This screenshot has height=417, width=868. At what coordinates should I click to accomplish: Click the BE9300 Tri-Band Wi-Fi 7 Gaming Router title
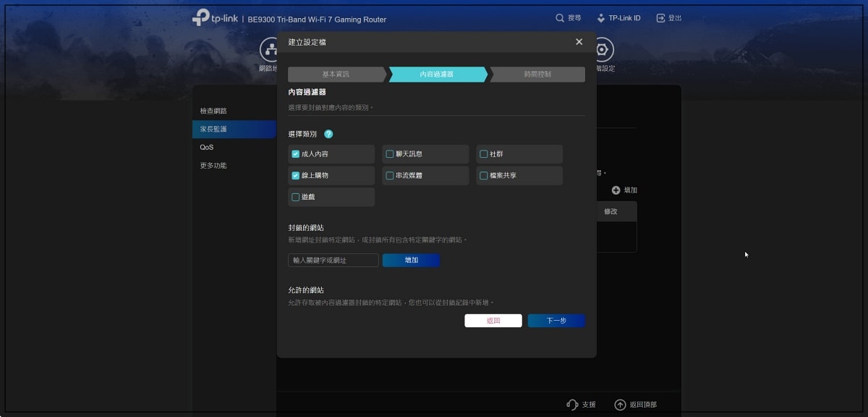pyautogui.click(x=317, y=20)
